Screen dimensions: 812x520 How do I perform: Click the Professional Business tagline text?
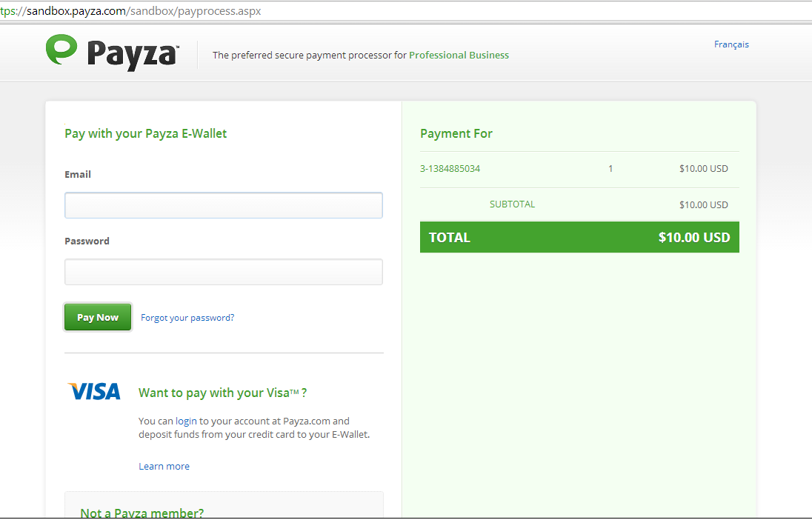459,55
